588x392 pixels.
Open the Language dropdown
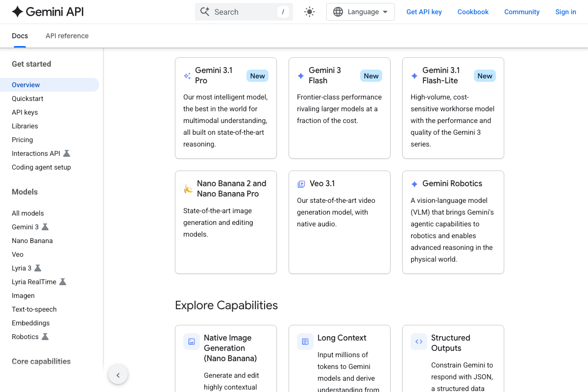click(x=360, y=12)
